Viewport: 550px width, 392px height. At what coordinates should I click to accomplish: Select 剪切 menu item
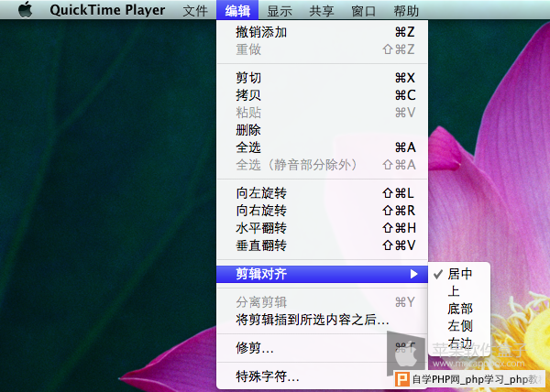click(x=322, y=78)
